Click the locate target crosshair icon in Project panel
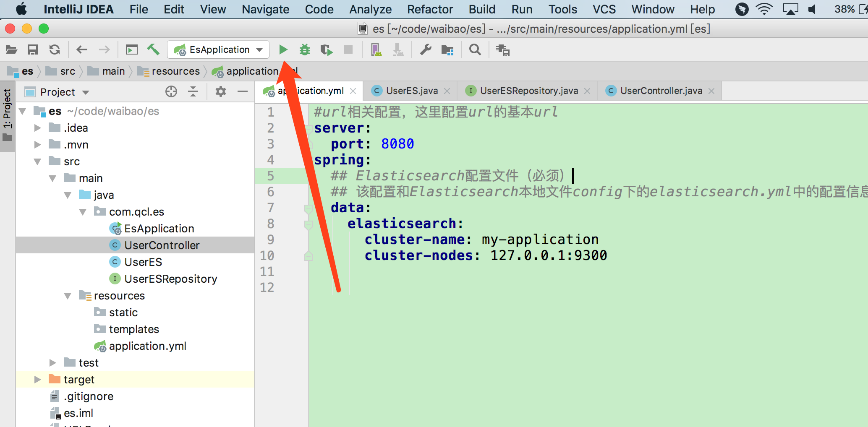The image size is (868, 427). pos(171,91)
